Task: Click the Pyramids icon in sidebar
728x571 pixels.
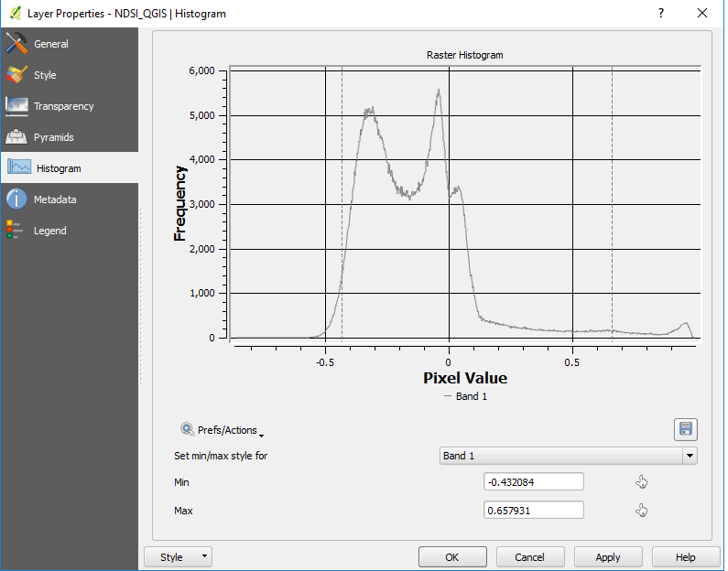Action: pyautogui.click(x=17, y=137)
